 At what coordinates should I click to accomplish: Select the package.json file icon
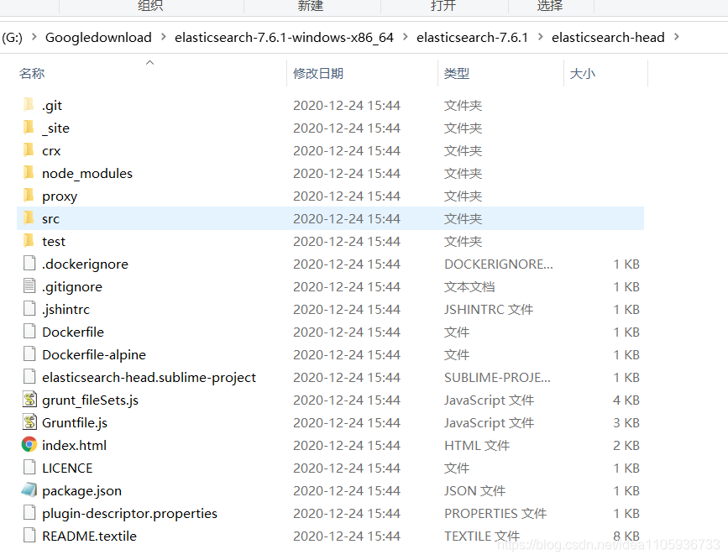(x=29, y=489)
